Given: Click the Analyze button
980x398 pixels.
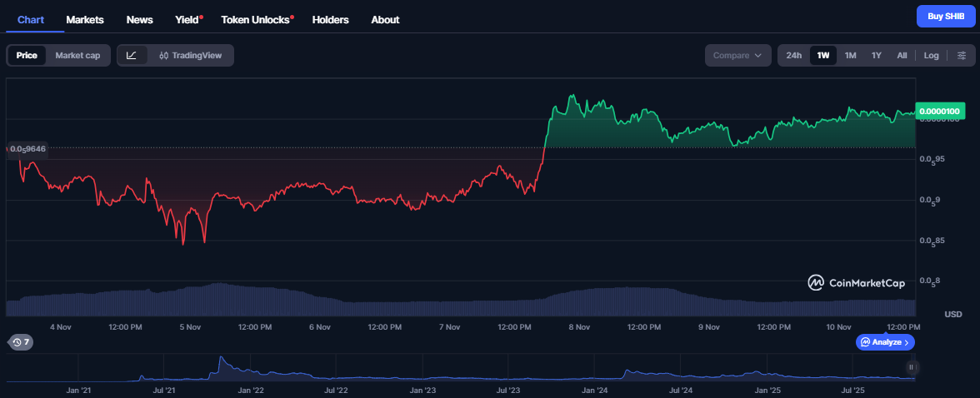Looking at the screenshot, I should coord(886,342).
